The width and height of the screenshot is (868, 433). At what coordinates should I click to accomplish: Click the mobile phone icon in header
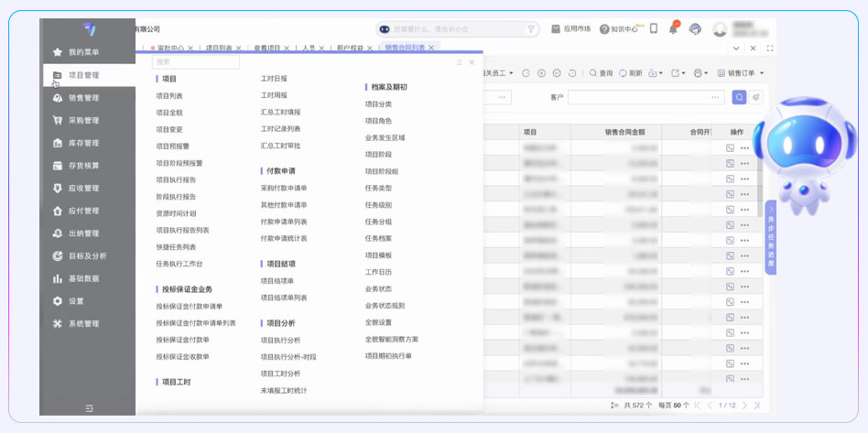(x=654, y=29)
